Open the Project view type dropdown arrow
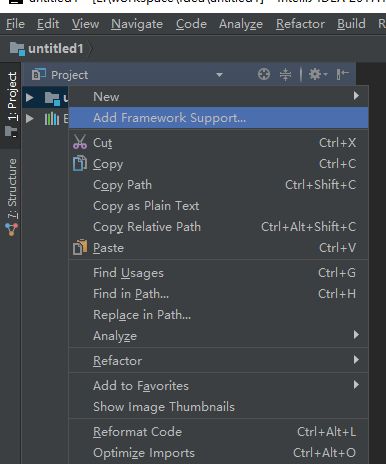Image resolution: width=386 pixels, height=464 pixels. 219,75
